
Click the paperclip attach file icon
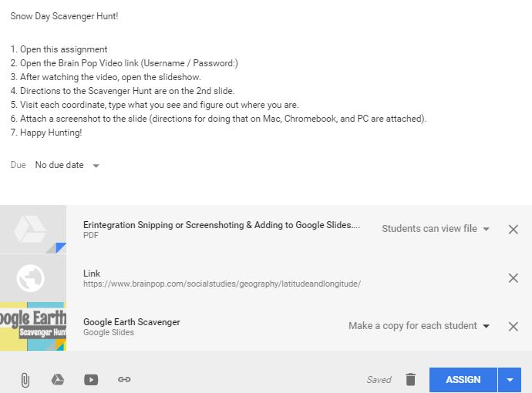25,379
